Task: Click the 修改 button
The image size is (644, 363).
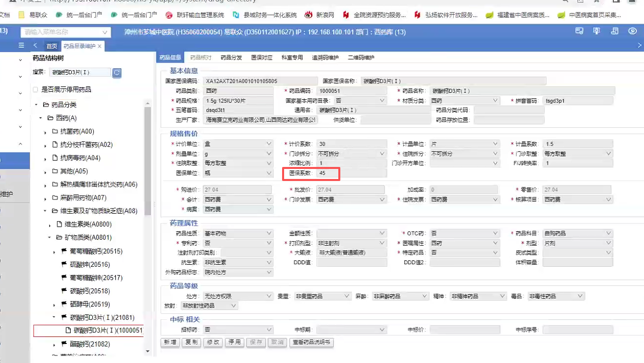Action: pyautogui.click(x=213, y=342)
